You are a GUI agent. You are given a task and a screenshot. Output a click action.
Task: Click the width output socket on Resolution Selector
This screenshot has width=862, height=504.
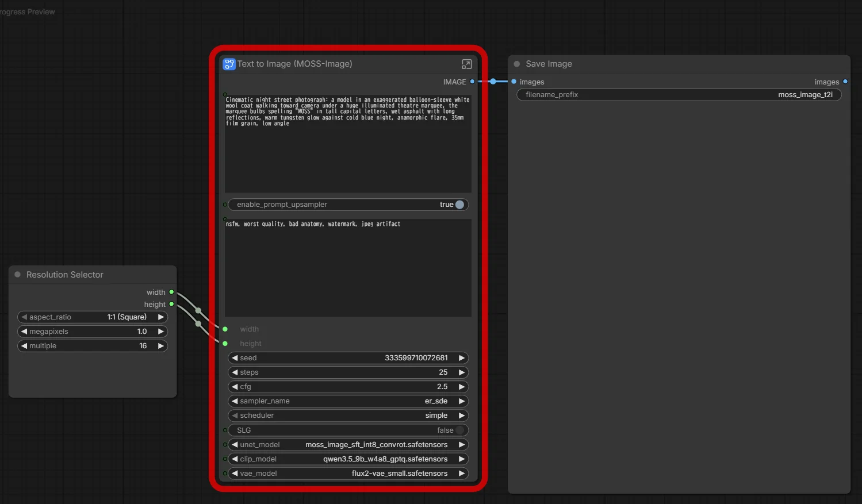pos(171,292)
